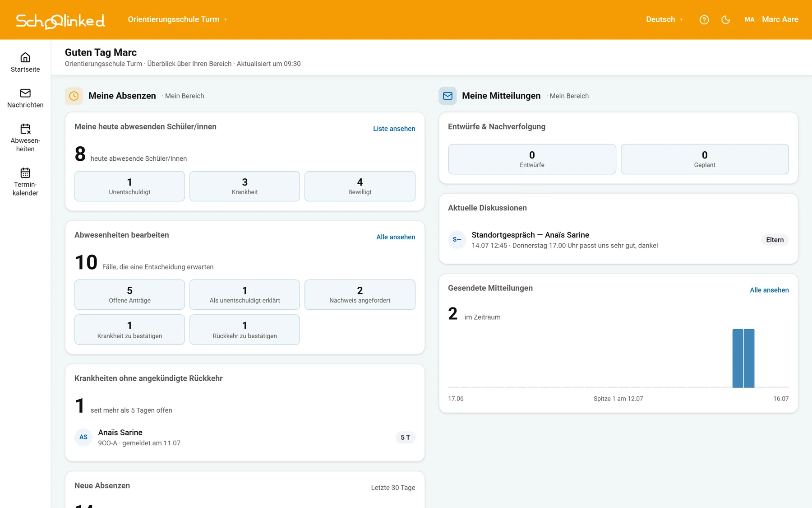Viewport: 812px width, 508px height.
Task: Click the Letzte 30 Tage label
Action: pyautogui.click(x=393, y=488)
